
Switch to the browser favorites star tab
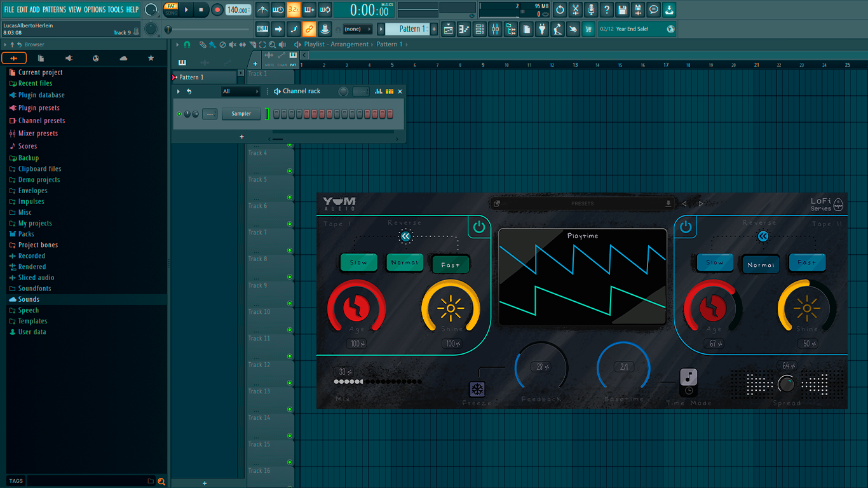(x=151, y=58)
